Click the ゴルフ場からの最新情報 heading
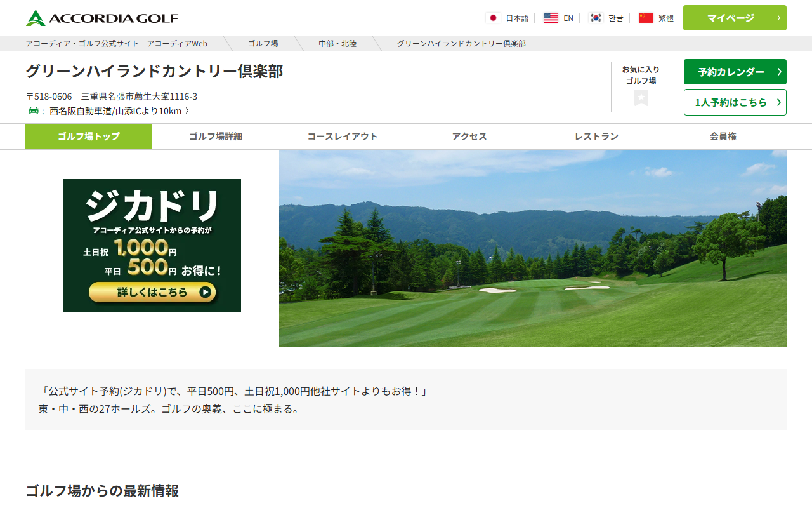The height and width of the screenshot is (508, 812). [x=102, y=491]
